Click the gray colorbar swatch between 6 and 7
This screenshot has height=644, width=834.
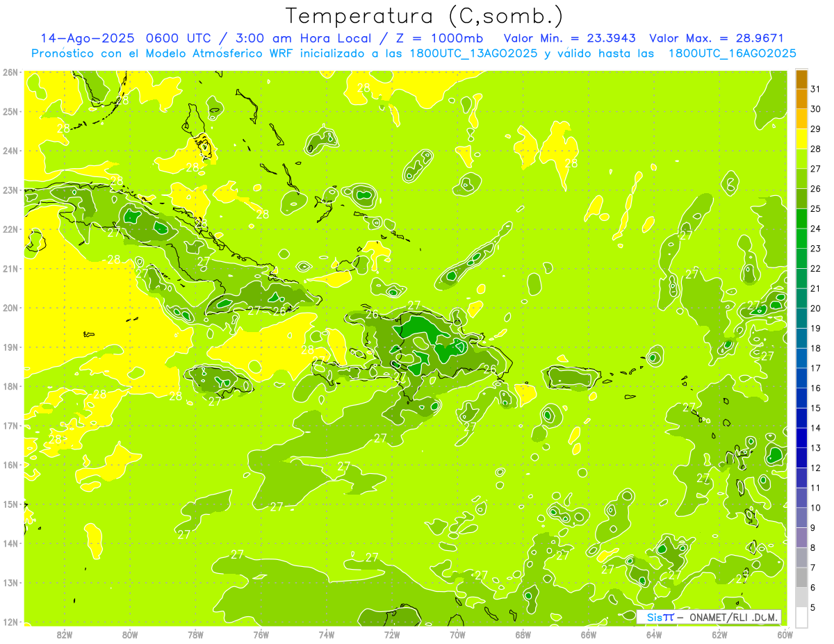pyautogui.click(x=801, y=577)
